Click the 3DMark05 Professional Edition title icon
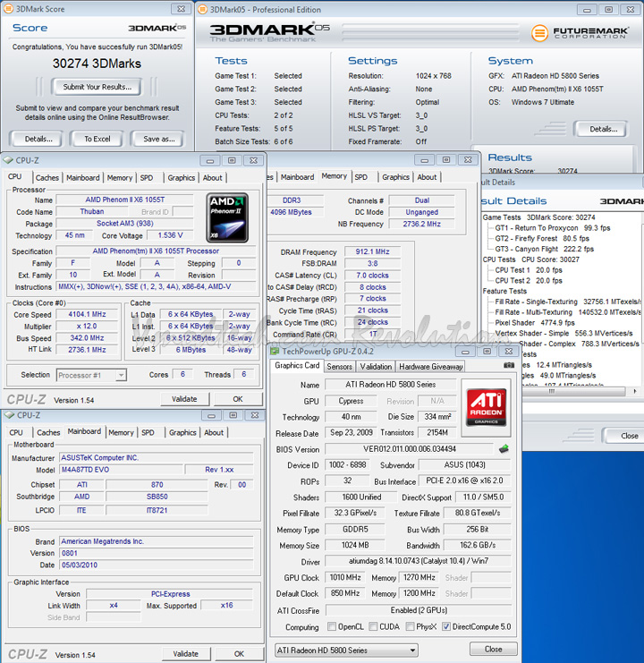Screen dimensions: 644x663 click(x=203, y=9)
